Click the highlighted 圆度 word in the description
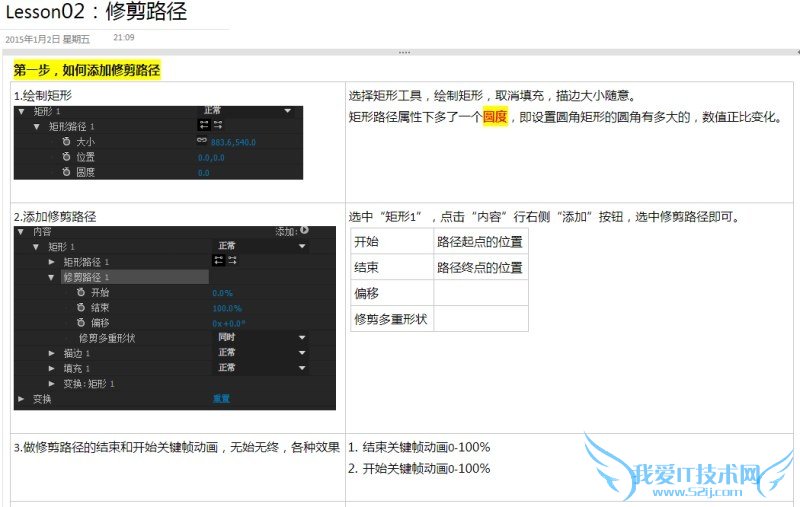This screenshot has width=800, height=507. pyautogui.click(x=495, y=117)
